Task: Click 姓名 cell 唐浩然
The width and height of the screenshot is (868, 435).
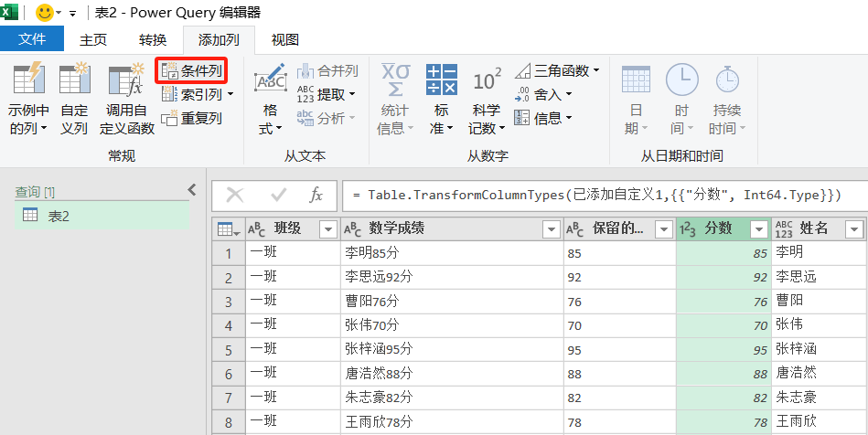Action: tap(820, 375)
